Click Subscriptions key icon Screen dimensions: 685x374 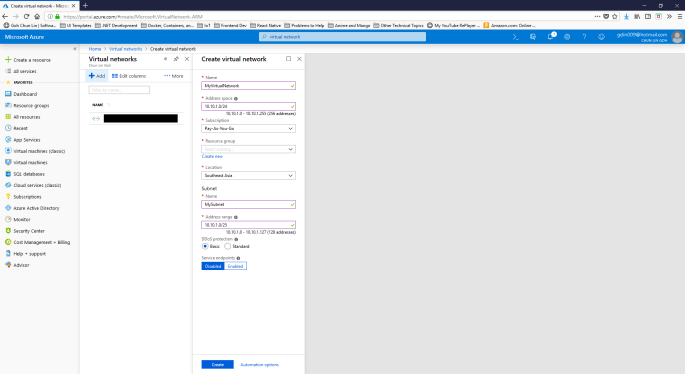tap(8, 197)
